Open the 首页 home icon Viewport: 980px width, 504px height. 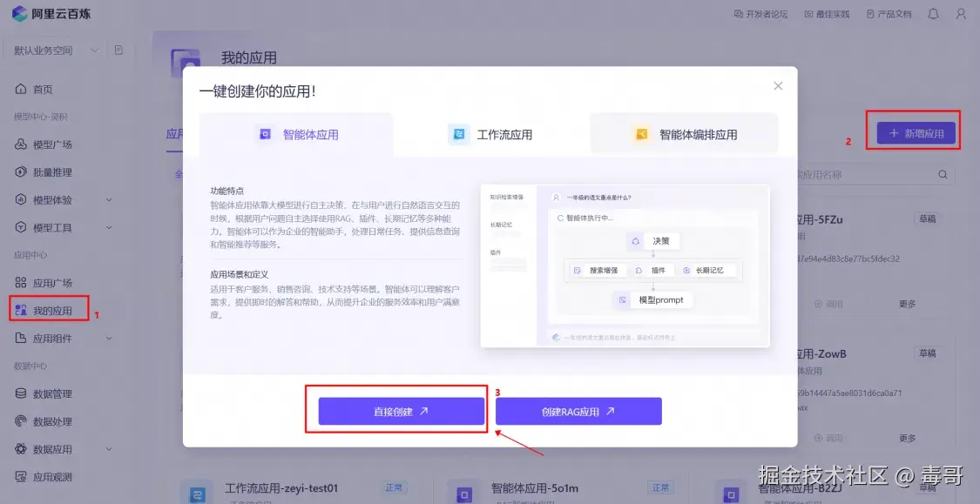pyautogui.click(x=21, y=90)
